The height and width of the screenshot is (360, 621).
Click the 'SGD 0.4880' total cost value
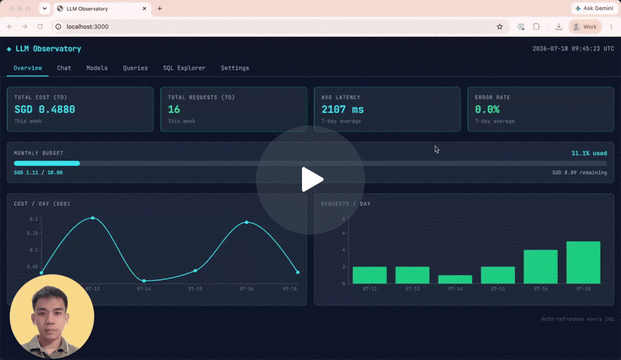tap(45, 109)
